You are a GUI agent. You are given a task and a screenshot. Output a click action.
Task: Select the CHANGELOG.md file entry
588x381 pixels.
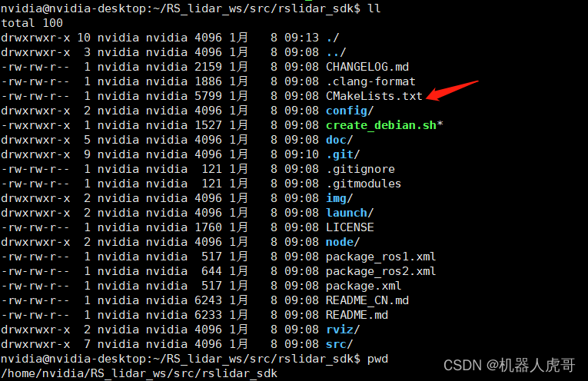click(x=367, y=67)
